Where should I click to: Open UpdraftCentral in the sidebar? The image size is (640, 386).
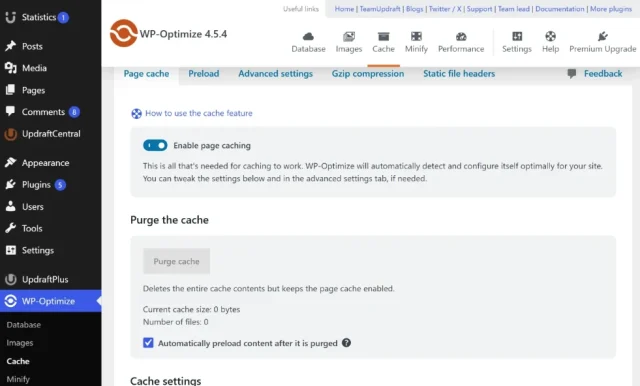51,134
